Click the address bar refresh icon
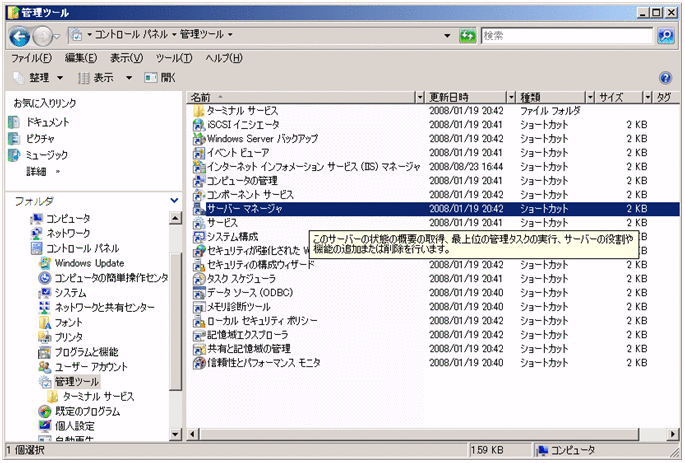The height and width of the screenshot is (463, 685). (x=467, y=35)
